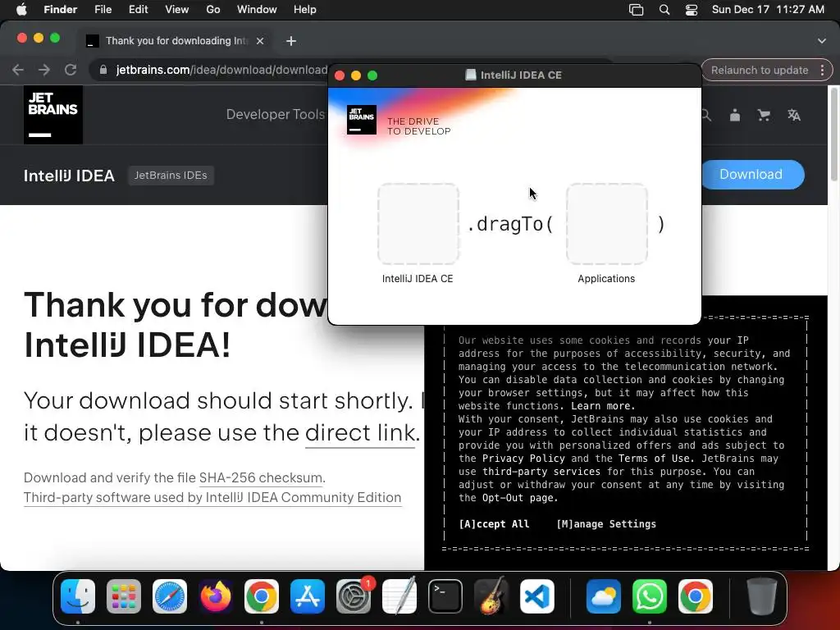Close the Thank you for downloading tab
This screenshot has height=630, width=840.
260,41
